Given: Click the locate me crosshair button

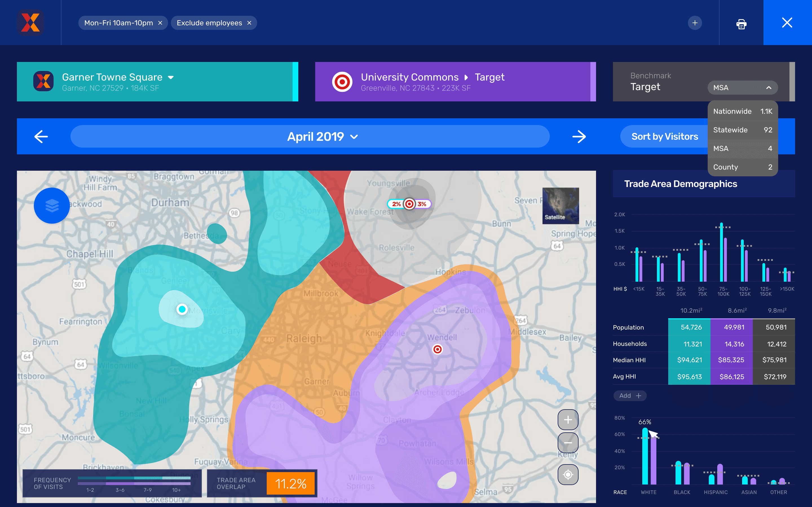Looking at the screenshot, I should point(568,475).
